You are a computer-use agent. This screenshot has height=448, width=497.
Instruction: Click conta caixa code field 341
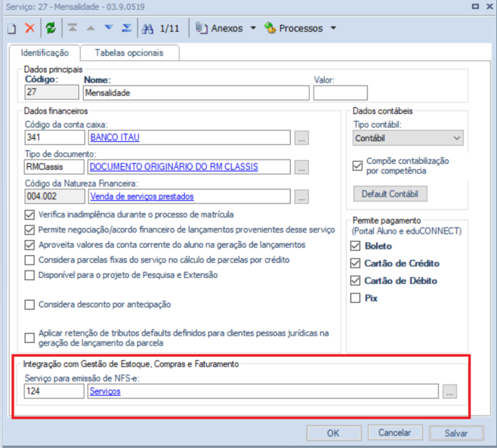click(54, 137)
